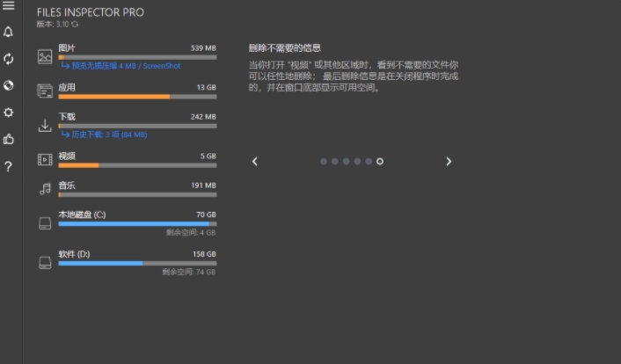Click the thumbs-up icon in sidebar
Viewport: 621px width, 364px height.
tap(9, 139)
